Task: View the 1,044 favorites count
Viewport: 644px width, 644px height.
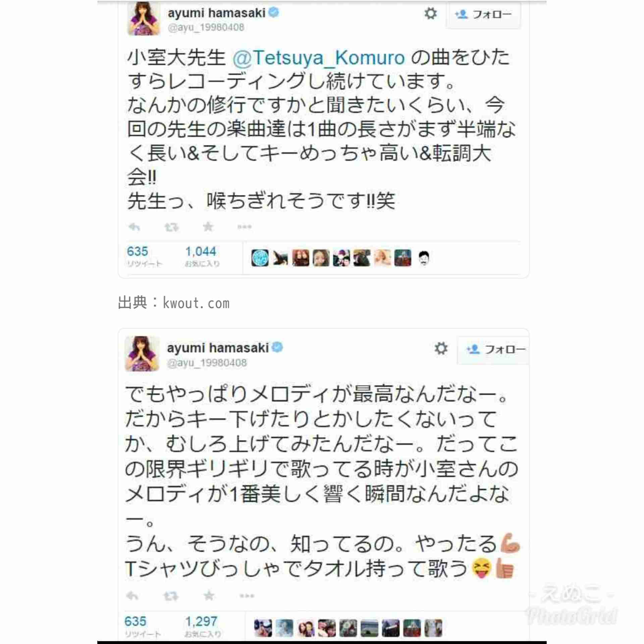Action: tap(201, 251)
